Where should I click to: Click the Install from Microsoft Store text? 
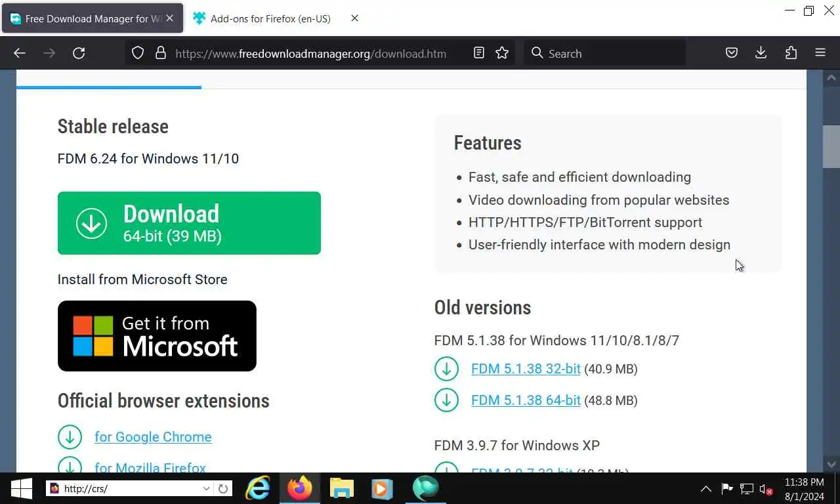pos(142,280)
